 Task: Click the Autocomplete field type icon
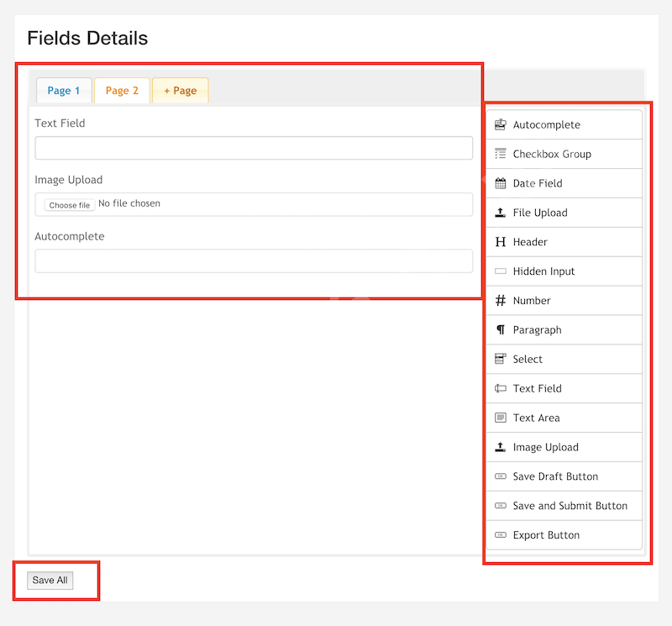(500, 124)
